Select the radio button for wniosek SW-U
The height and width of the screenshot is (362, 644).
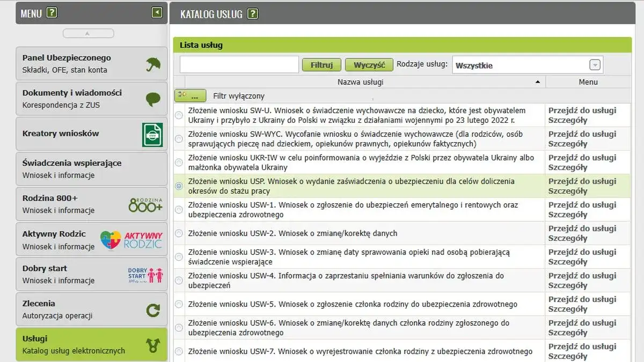(x=179, y=115)
